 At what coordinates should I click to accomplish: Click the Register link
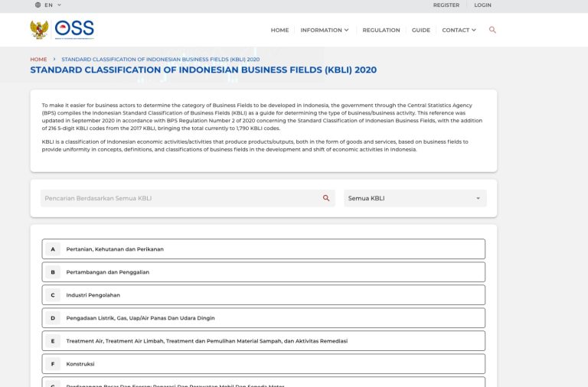pyautogui.click(x=446, y=5)
